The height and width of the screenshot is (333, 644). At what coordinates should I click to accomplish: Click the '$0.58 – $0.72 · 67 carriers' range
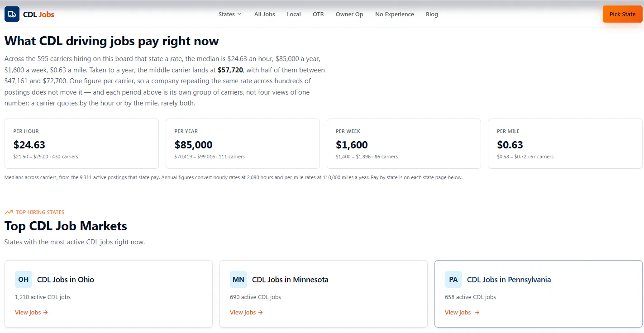click(525, 157)
